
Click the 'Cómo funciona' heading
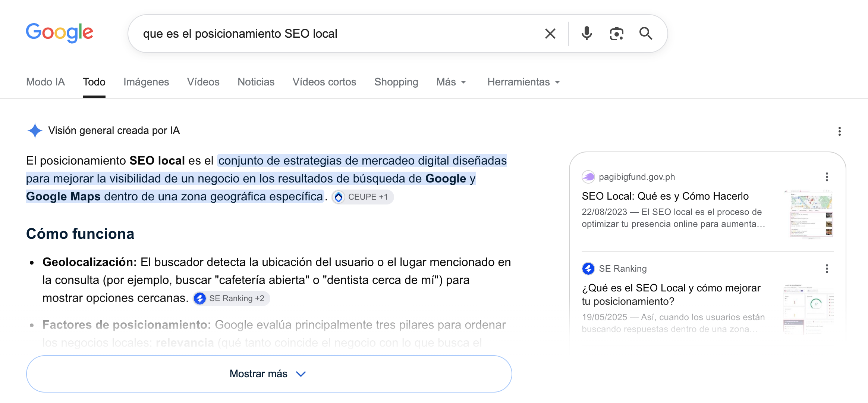[x=80, y=234]
